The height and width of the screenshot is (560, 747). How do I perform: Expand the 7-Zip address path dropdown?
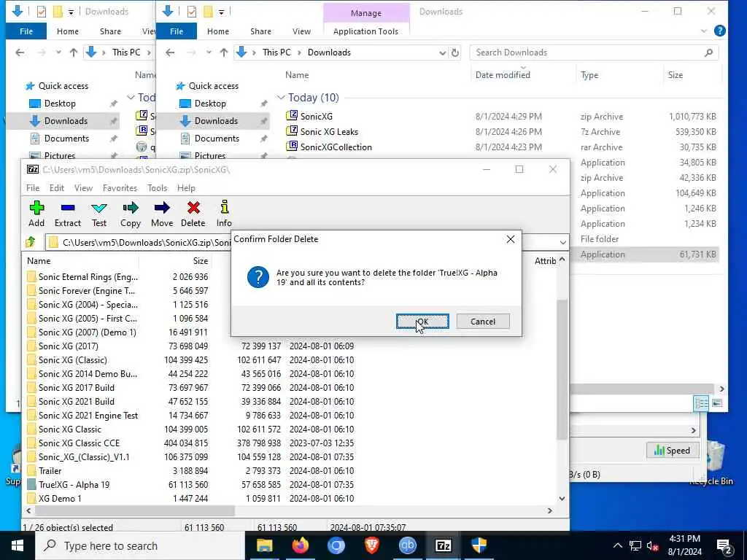pyautogui.click(x=562, y=242)
